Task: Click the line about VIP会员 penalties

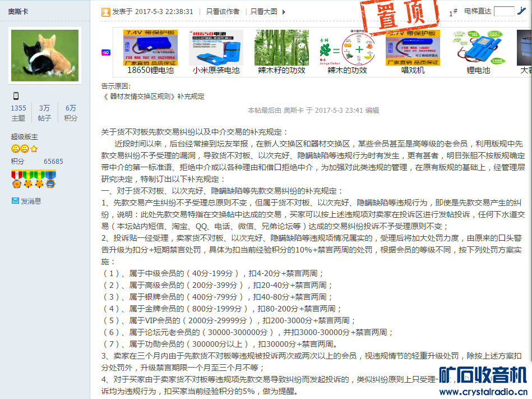Action: (x=229, y=320)
